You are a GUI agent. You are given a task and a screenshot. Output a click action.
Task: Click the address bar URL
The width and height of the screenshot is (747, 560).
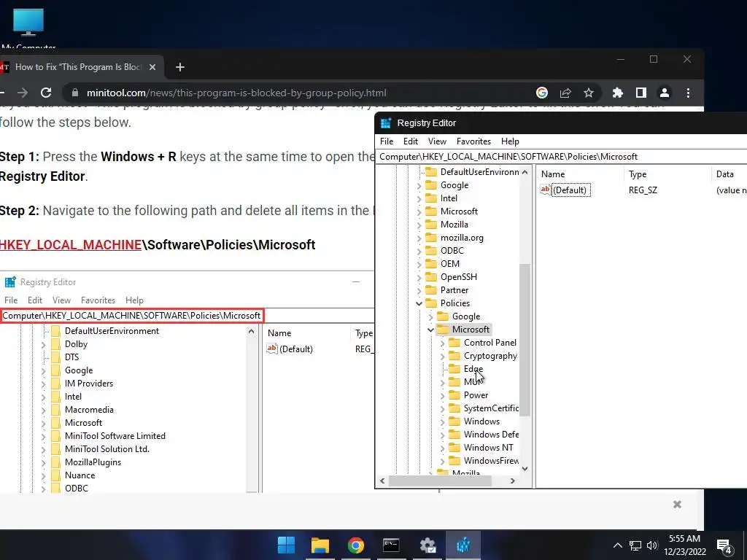236,93
